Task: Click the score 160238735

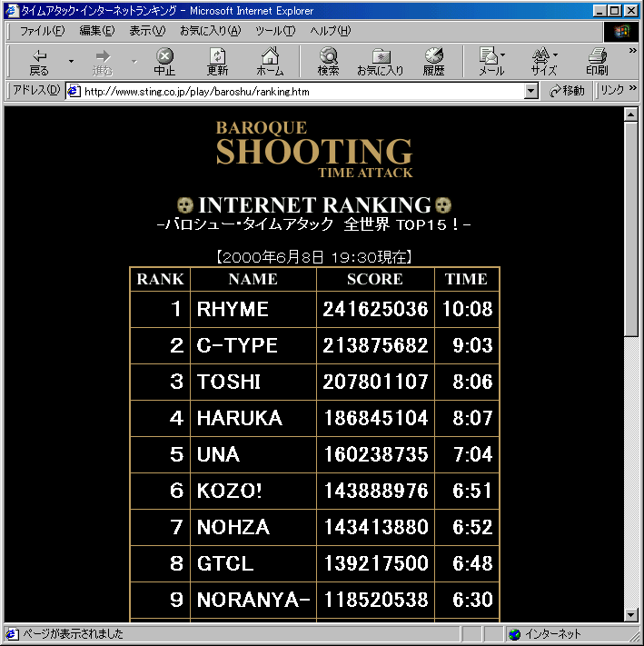Action: tap(375, 454)
